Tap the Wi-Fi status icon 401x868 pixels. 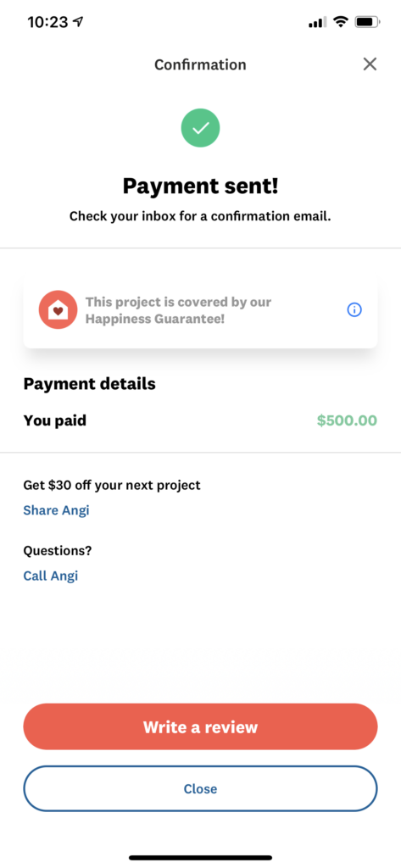click(341, 22)
